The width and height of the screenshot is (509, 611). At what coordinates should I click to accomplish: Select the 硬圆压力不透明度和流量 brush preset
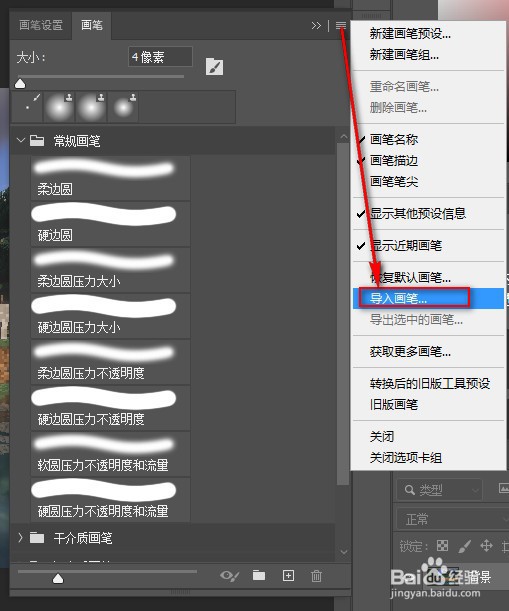click(110, 500)
